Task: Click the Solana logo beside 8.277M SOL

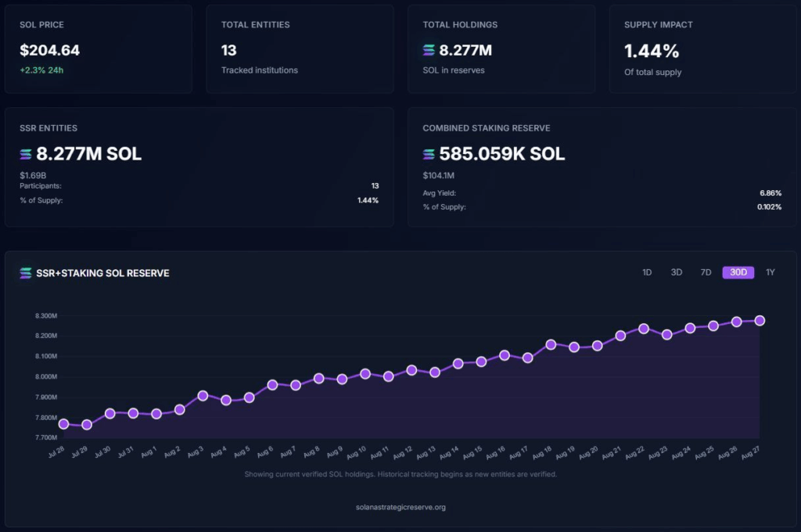Action: 26,154
